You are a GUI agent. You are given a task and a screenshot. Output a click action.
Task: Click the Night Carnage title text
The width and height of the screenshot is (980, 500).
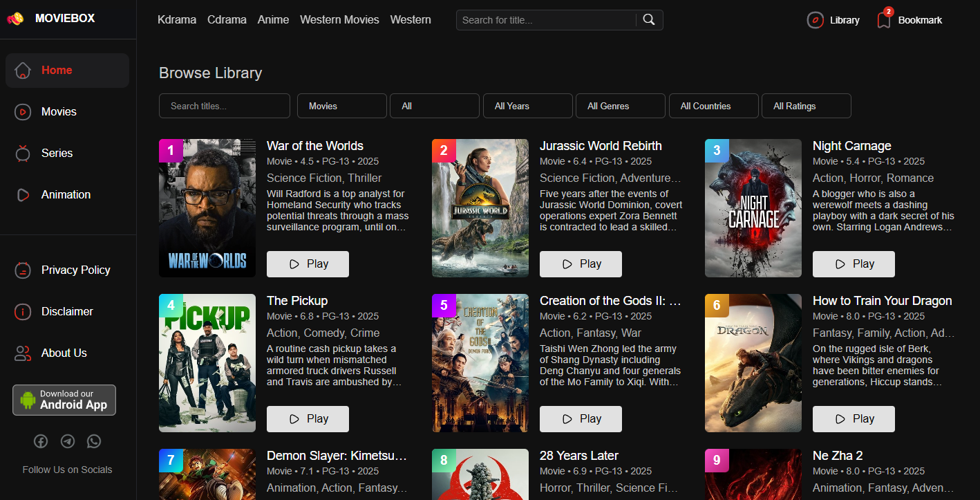point(852,146)
